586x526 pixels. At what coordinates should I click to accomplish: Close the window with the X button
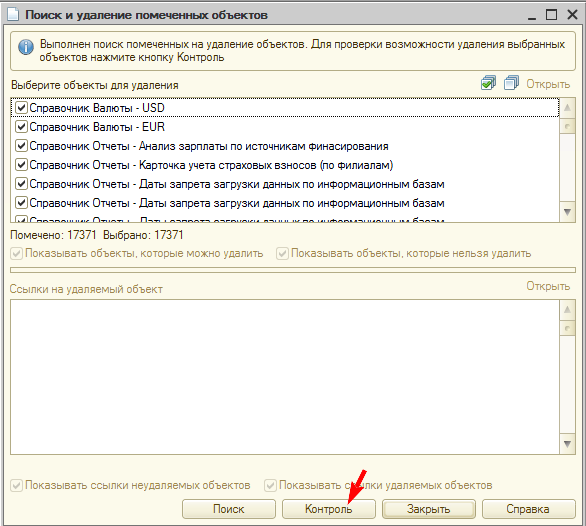click(x=572, y=15)
